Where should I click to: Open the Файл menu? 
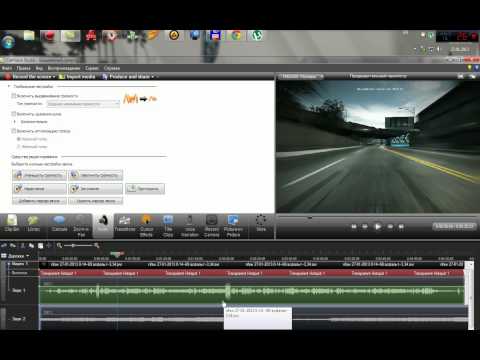coord(7,68)
